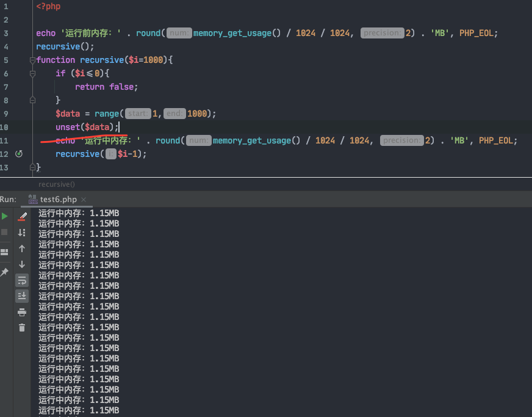This screenshot has height=417, width=532.
Task: Click the function end fold marker line 13
Action: click(x=32, y=167)
